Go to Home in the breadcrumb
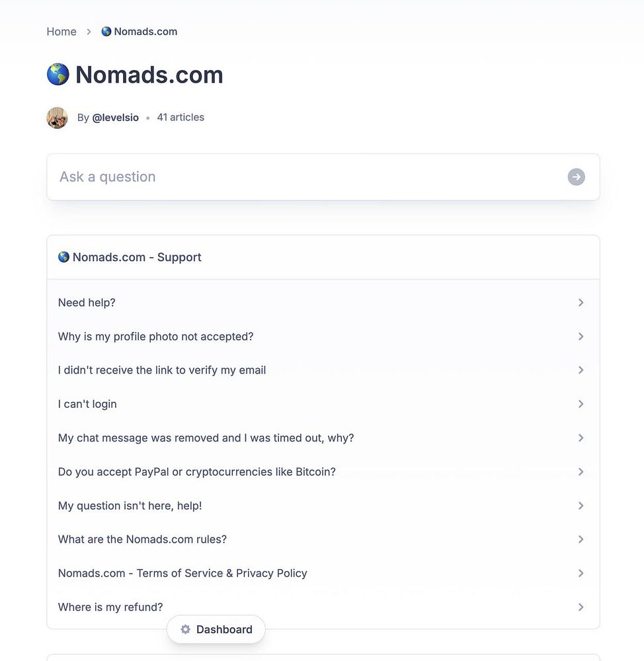The height and width of the screenshot is (661, 644). (61, 32)
